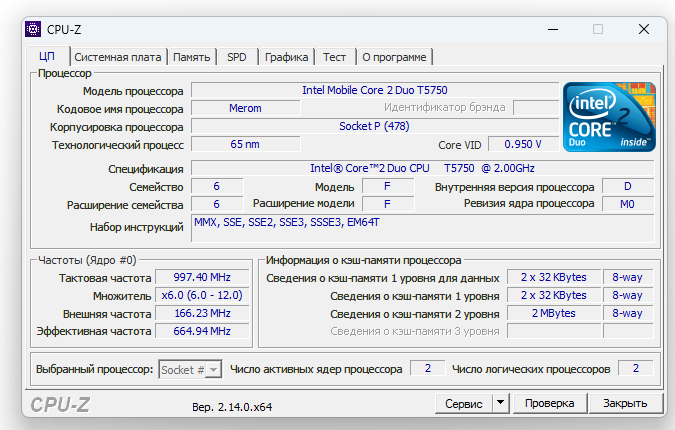Viewport: 675px width, 430px height.
Task: Click the 65 nm technology value
Action: click(x=245, y=144)
